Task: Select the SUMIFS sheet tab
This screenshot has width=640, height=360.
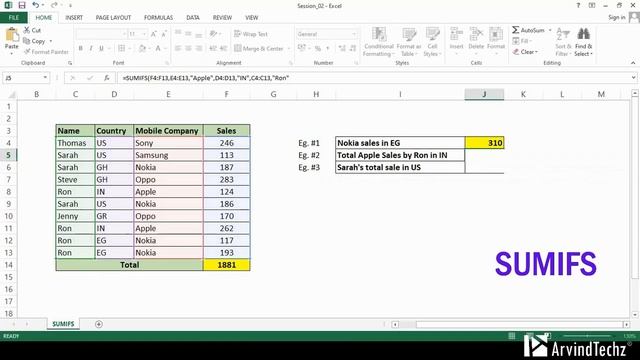Action: click(x=63, y=324)
